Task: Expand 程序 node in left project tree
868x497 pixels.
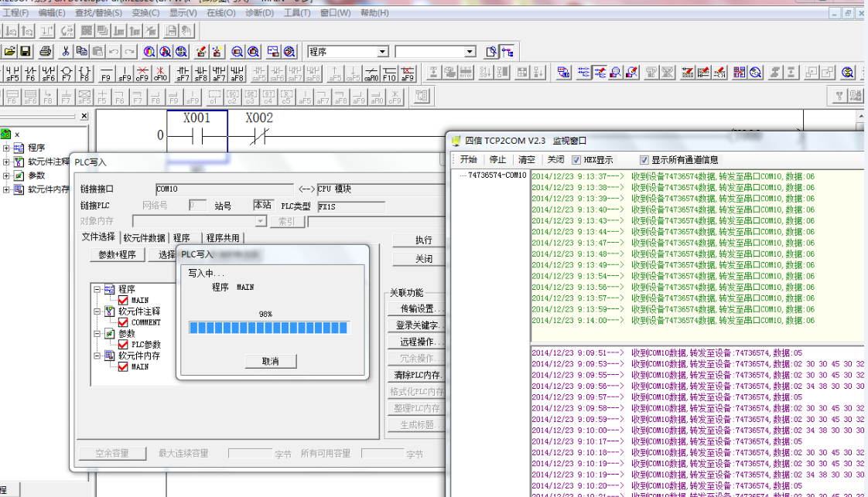Action: (x=6, y=148)
